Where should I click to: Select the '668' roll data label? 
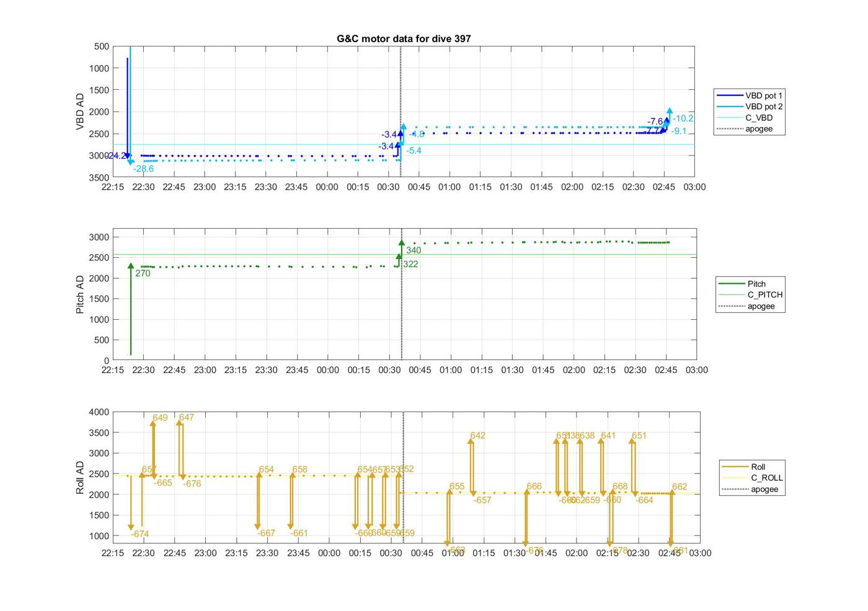point(620,486)
